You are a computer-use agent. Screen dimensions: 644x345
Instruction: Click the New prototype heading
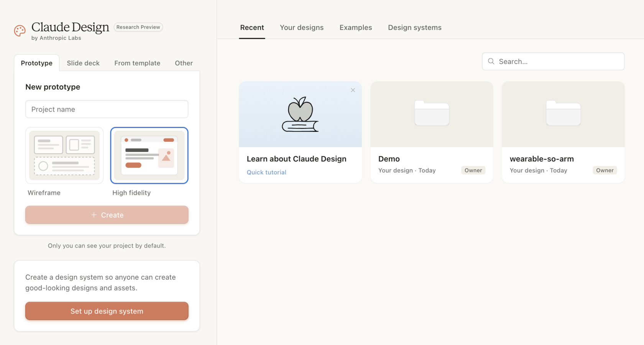53,87
